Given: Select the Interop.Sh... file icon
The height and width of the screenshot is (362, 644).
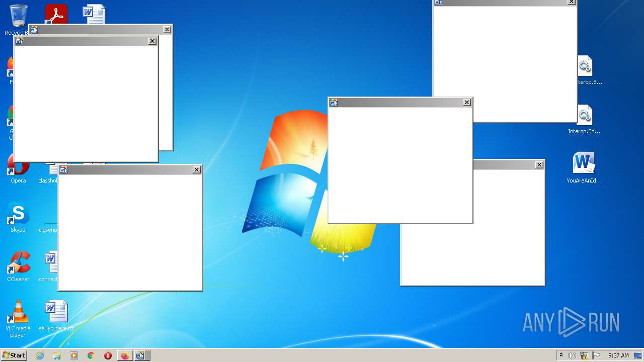Looking at the screenshot, I should coord(584,120).
